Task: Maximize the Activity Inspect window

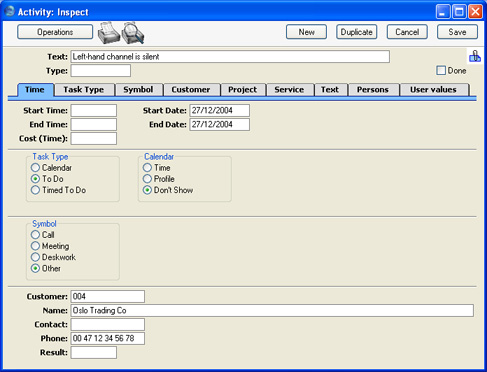Action: (459, 12)
